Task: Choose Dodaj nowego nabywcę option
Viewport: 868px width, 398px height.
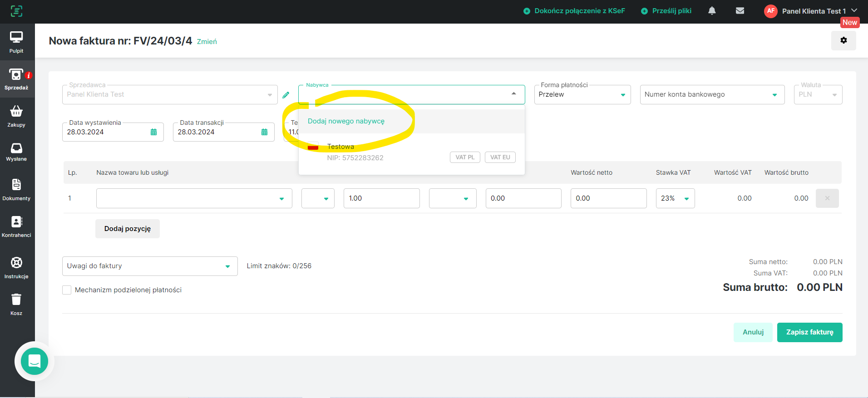Action: point(346,121)
